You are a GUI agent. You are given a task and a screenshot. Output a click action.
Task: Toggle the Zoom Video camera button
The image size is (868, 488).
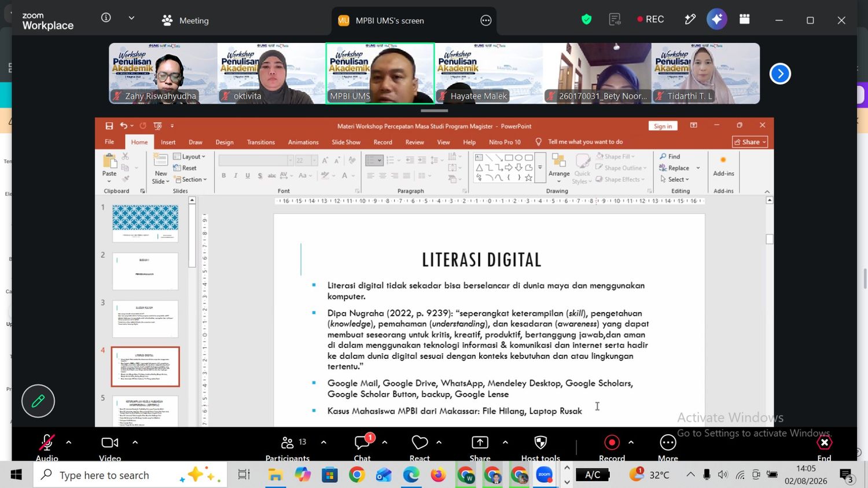click(x=110, y=449)
